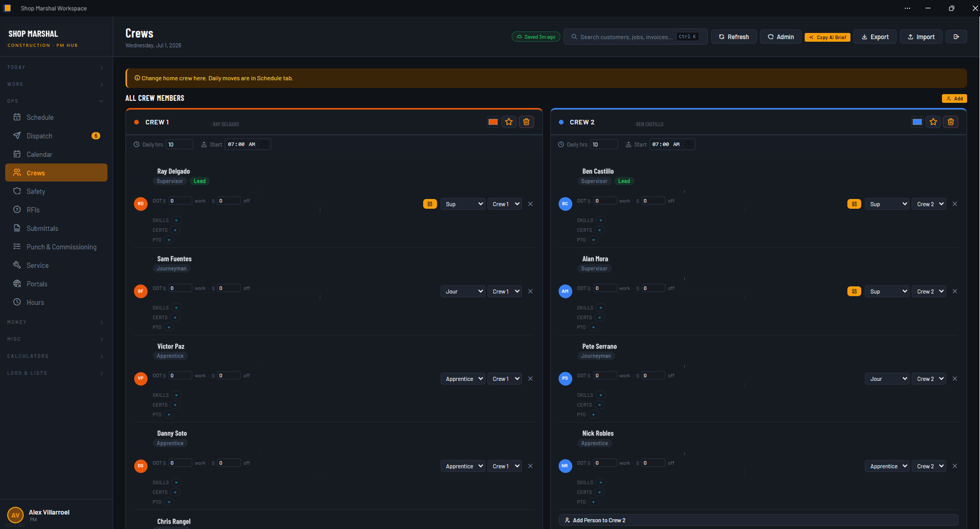This screenshot has height=529, width=980.
Task: Open Ray Delgado's Crew 1 assignment dropdown
Action: 505,204
